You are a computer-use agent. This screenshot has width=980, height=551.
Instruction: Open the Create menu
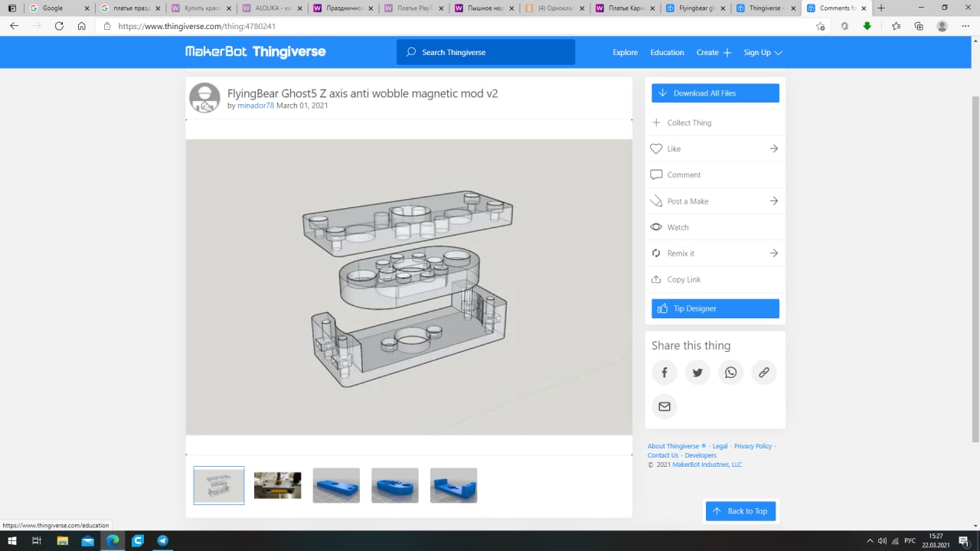click(714, 53)
